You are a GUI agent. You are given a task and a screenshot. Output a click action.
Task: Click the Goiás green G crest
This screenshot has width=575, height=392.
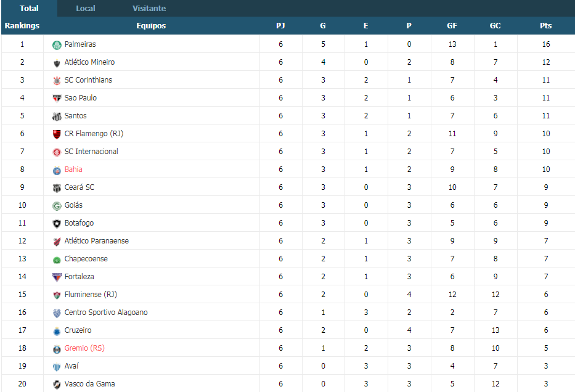click(x=57, y=206)
